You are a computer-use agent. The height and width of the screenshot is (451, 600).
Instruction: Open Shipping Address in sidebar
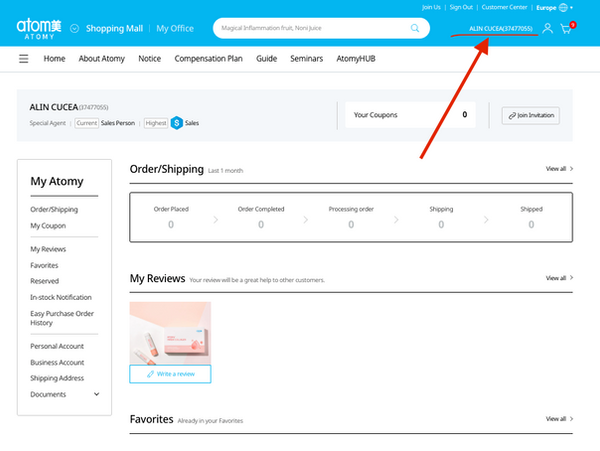point(57,378)
